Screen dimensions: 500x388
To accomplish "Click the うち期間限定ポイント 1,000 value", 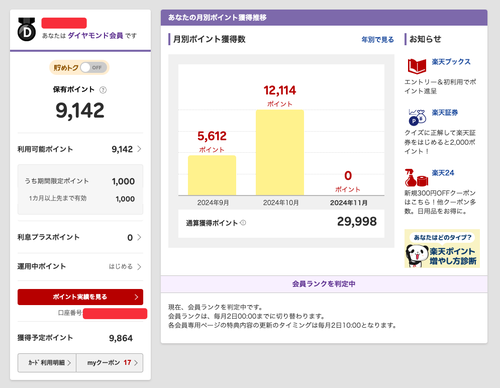I will coord(123,181).
